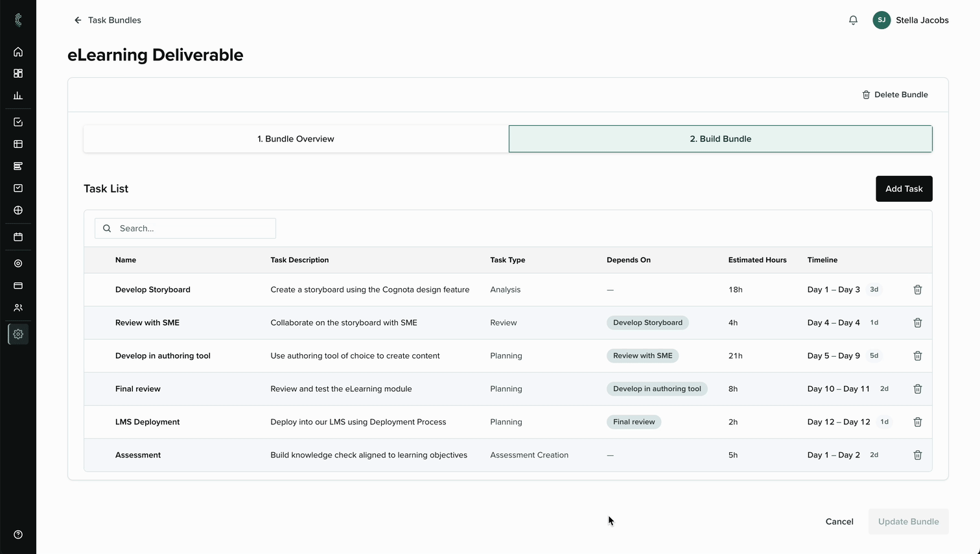Open the Stella Jacobs user profile
This screenshot has height=554, width=980.
tap(911, 20)
